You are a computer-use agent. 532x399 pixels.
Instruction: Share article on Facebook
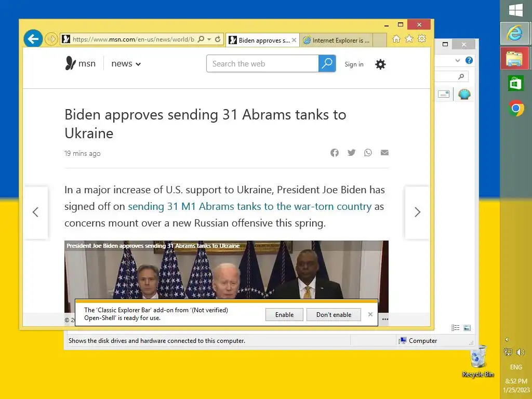(335, 153)
